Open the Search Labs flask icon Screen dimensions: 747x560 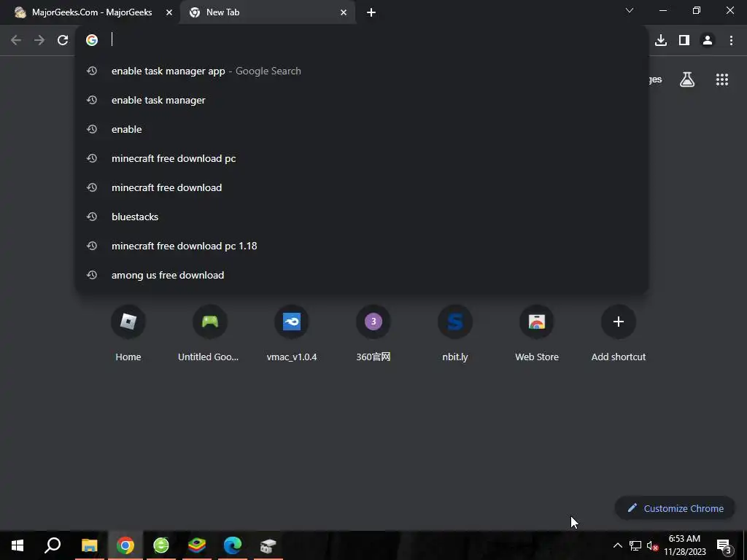(x=687, y=79)
